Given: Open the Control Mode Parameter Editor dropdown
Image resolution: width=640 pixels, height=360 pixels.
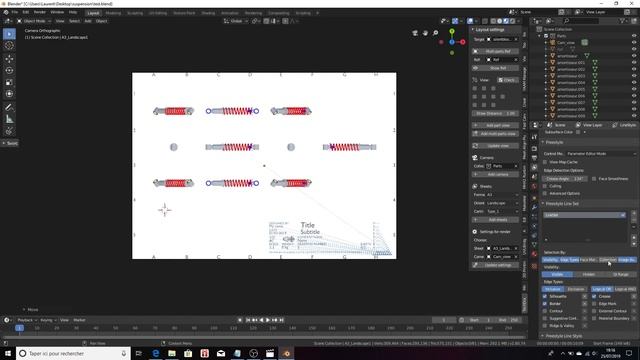Looking at the screenshot, I should tap(601, 153).
